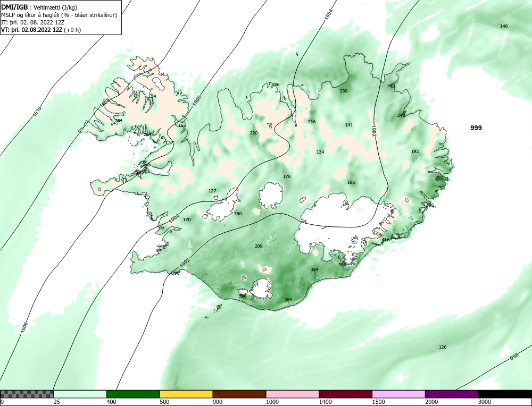Click the legend scale label 2000

pos(431,402)
